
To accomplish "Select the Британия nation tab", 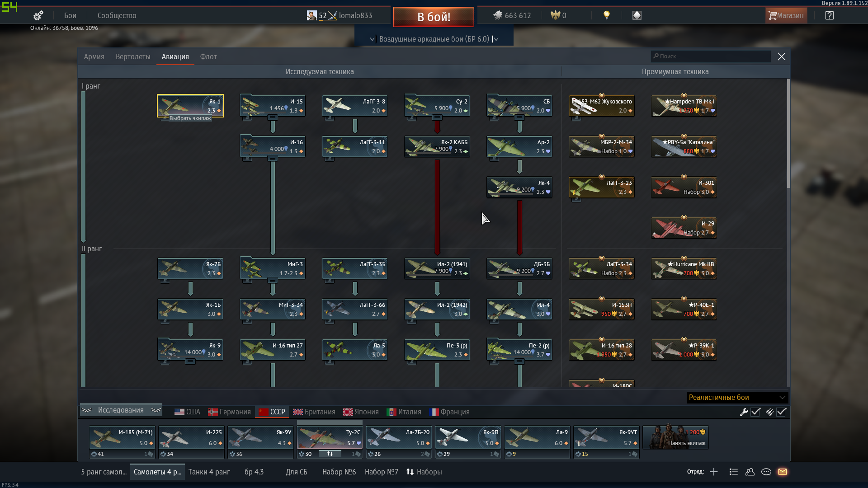I will (314, 412).
